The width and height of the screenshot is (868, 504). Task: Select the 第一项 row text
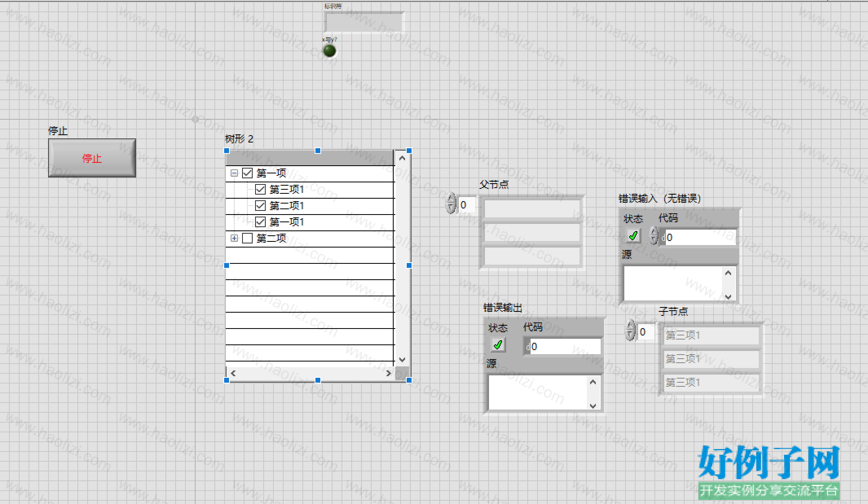tap(271, 173)
